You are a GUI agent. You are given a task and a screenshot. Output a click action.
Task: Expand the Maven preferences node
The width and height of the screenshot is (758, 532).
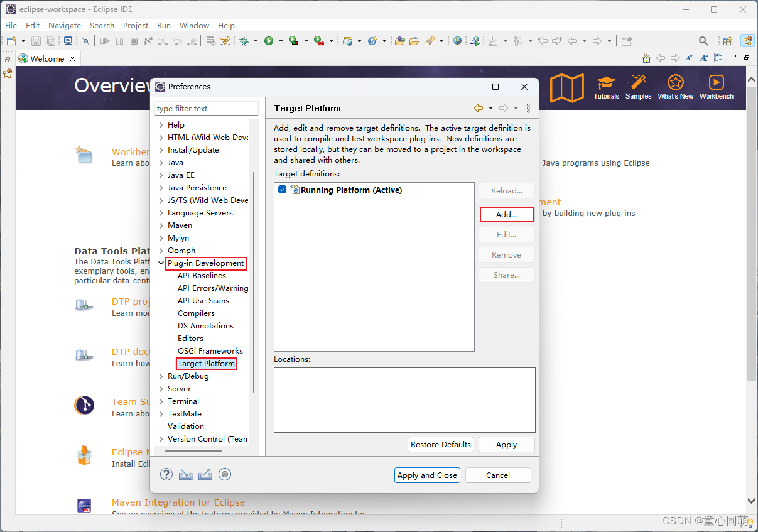point(161,225)
